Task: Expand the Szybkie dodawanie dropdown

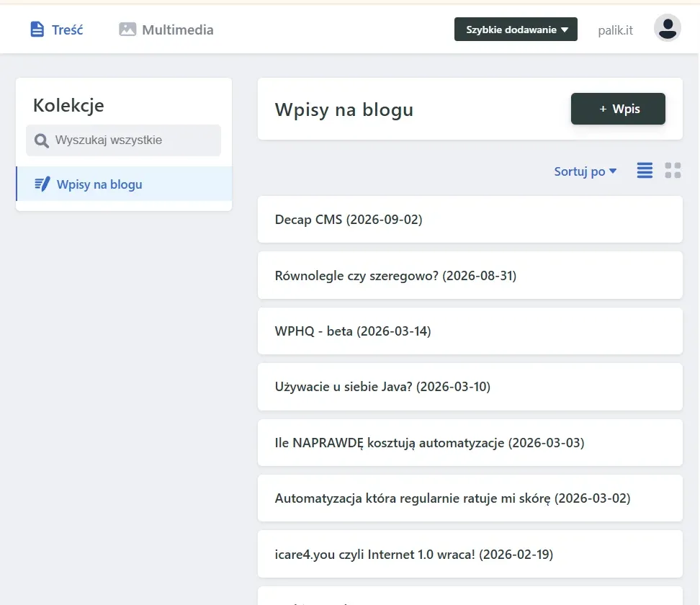Action: pos(516,30)
